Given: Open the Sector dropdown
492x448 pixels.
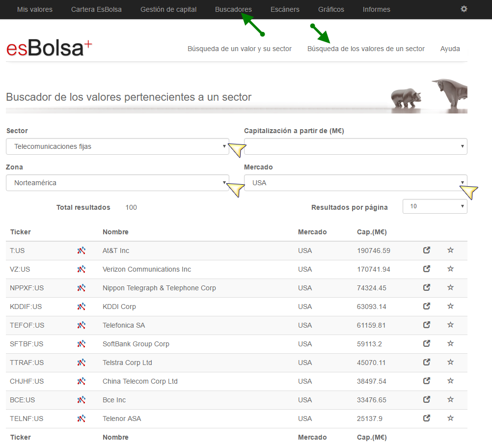Looking at the screenshot, I should pyautogui.click(x=117, y=146).
